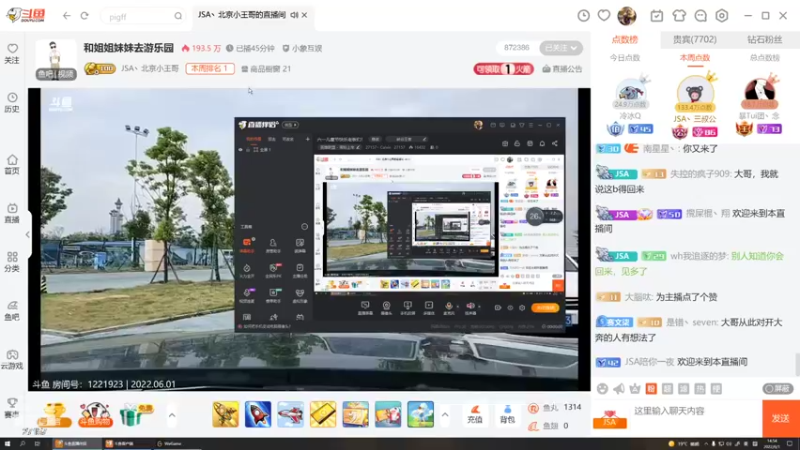Switch to the 点数榜 tab

pyautogui.click(x=624, y=39)
